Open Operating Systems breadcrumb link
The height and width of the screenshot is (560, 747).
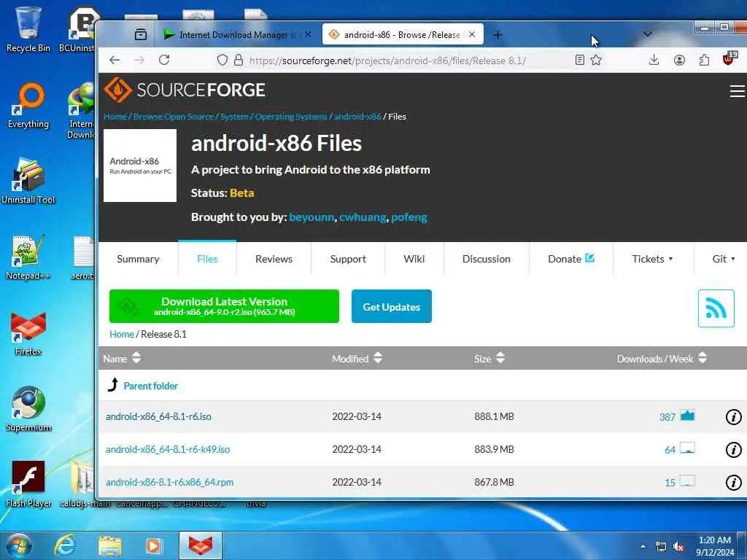pyautogui.click(x=291, y=117)
